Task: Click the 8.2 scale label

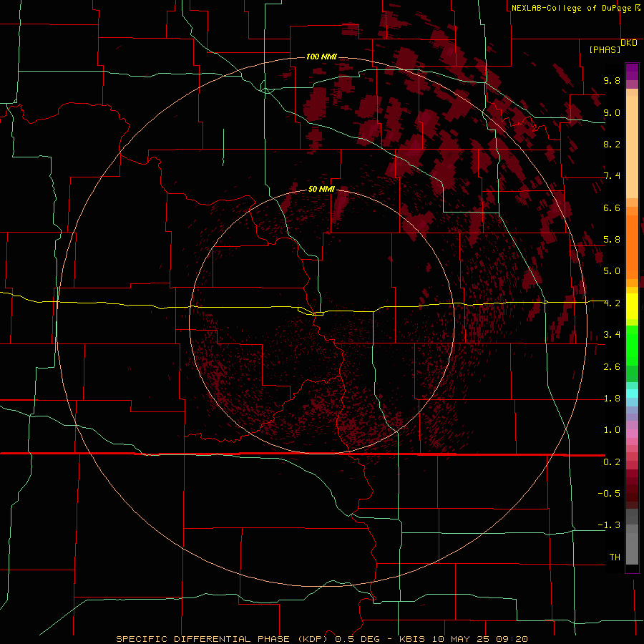Action: coord(612,144)
